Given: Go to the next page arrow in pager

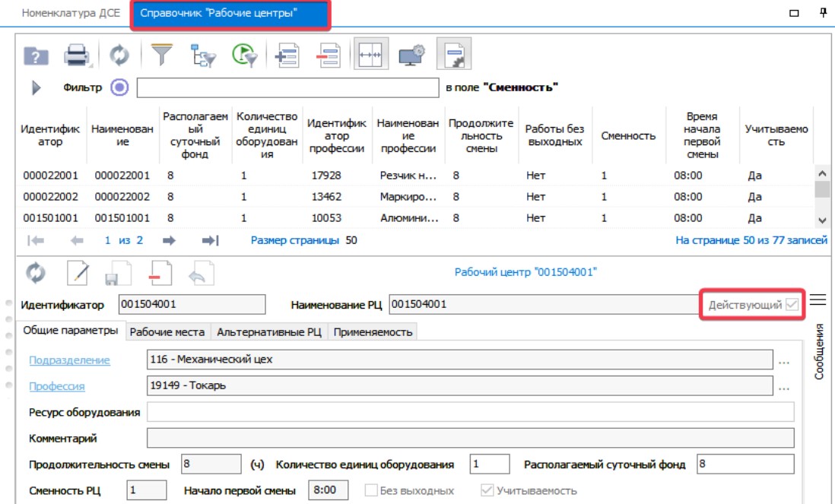Looking at the screenshot, I should click(169, 240).
